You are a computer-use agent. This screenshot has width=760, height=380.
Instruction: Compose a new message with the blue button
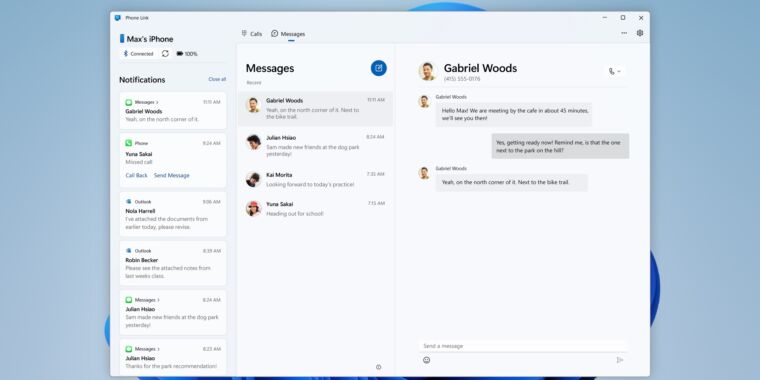[x=379, y=68]
